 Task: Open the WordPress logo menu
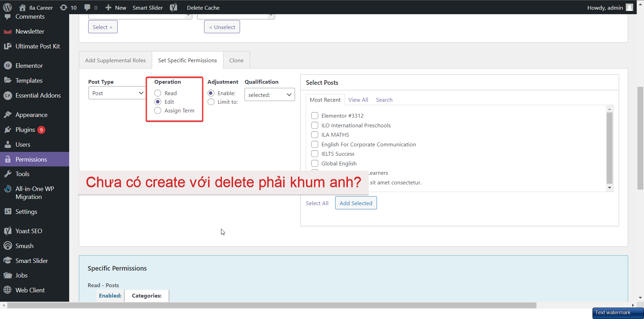[x=7, y=7]
